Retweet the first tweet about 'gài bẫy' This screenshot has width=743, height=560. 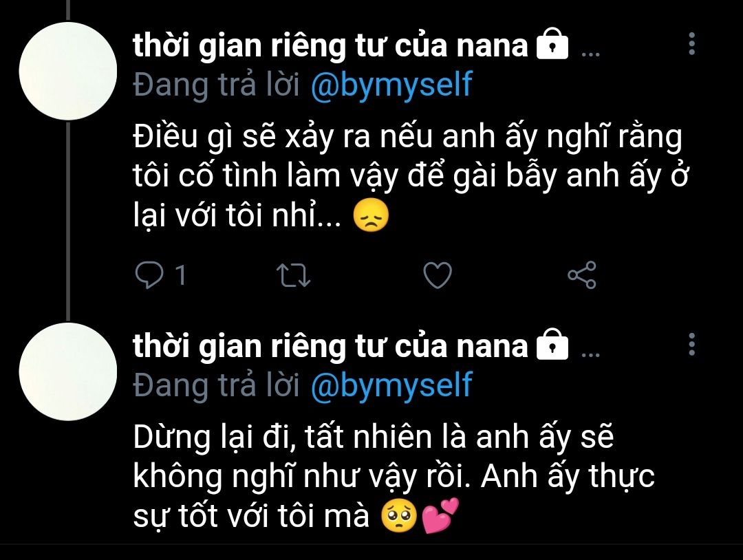point(293,275)
